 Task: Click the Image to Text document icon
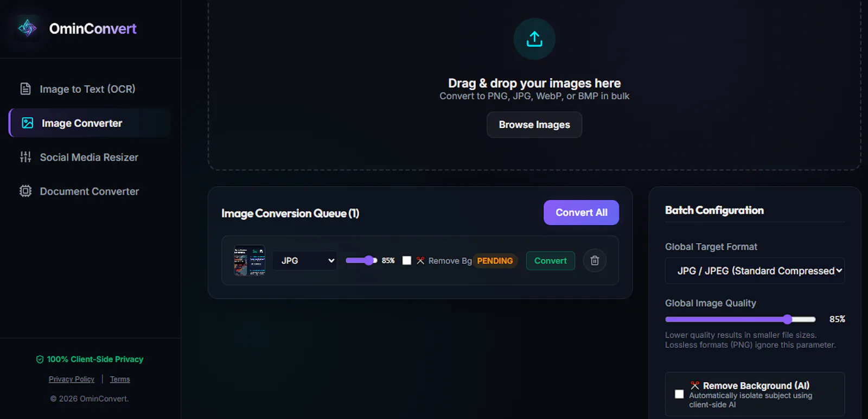pos(25,89)
